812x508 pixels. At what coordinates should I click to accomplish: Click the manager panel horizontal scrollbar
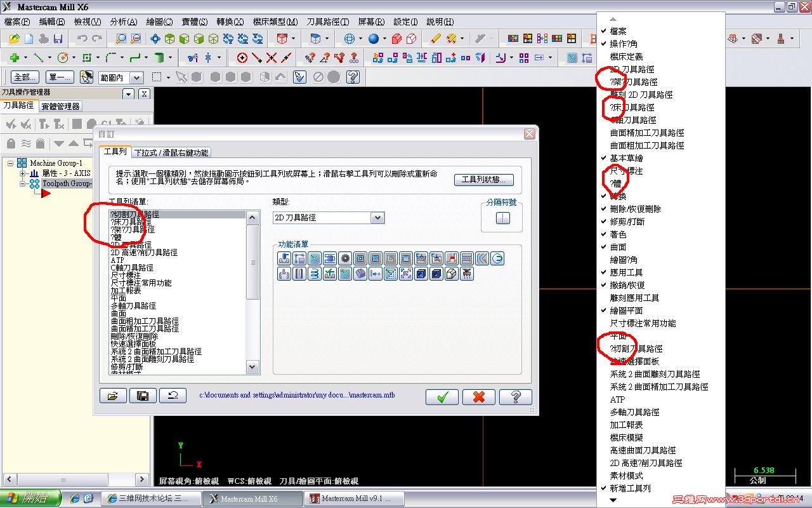74,479
